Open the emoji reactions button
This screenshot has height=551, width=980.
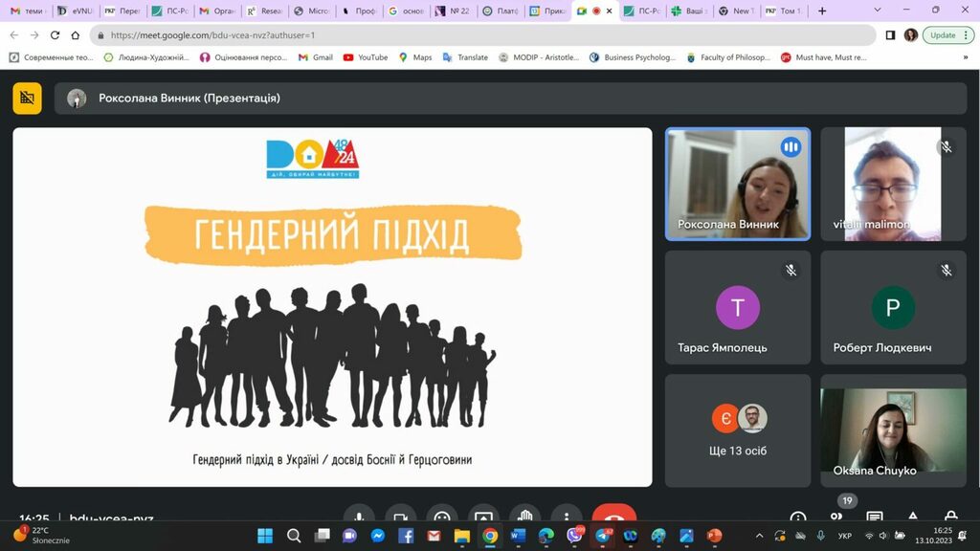coord(441,515)
